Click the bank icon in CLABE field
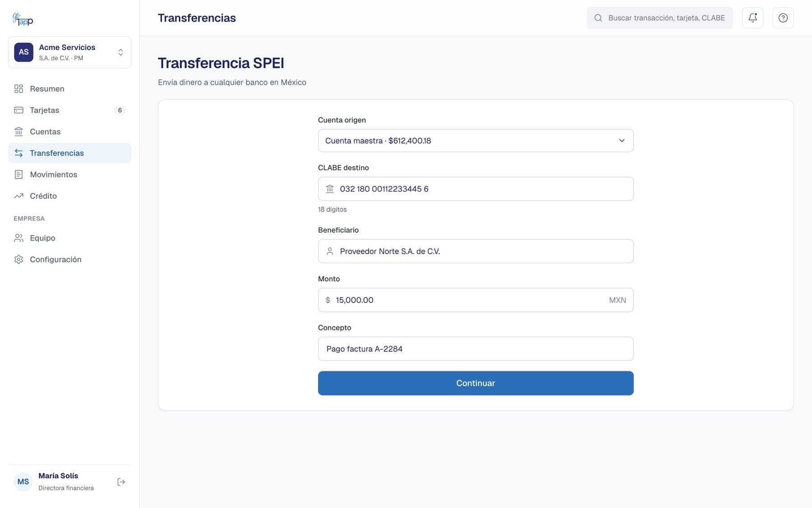This screenshot has height=508, width=812. (330, 189)
